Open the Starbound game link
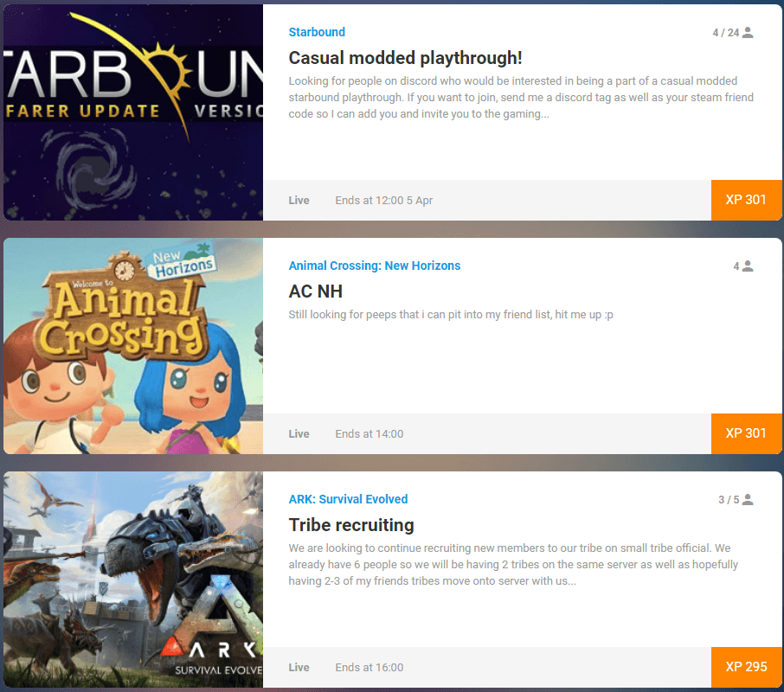 pos(317,32)
